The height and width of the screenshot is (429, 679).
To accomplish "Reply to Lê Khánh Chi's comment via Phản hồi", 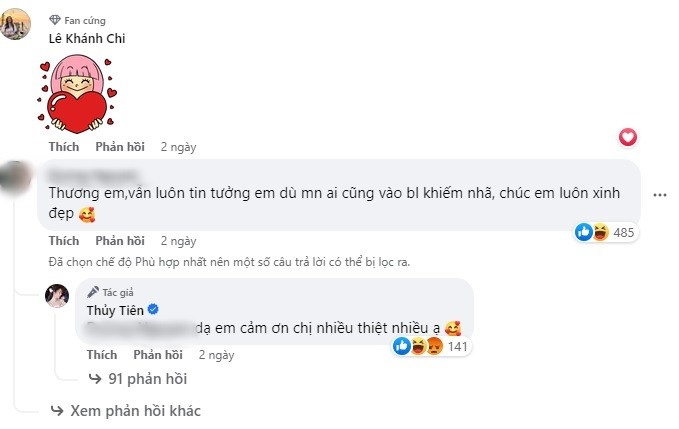I will [x=121, y=146].
